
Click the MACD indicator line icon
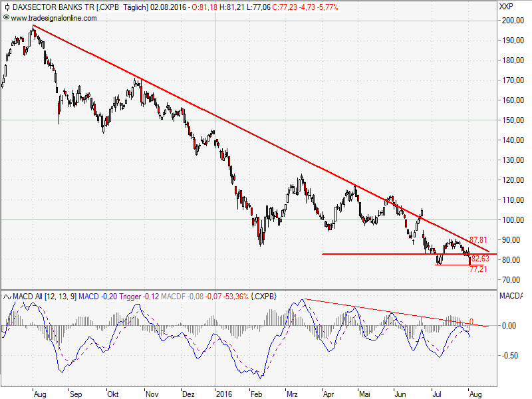[6, 295]
